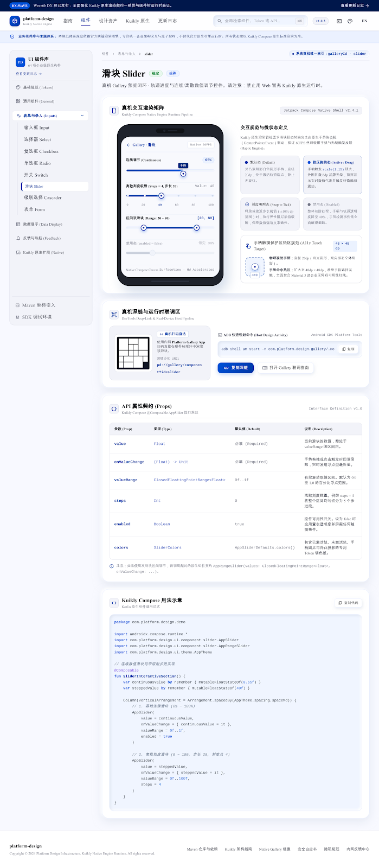Expand 数据展示 (Data Display) sidebar group
The width and height of the screenshot is (379, 868).
point(51,224)
